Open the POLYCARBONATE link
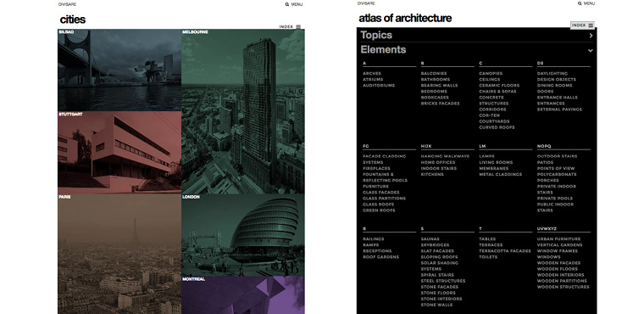 pyautogui.click(x=557, y=175)
